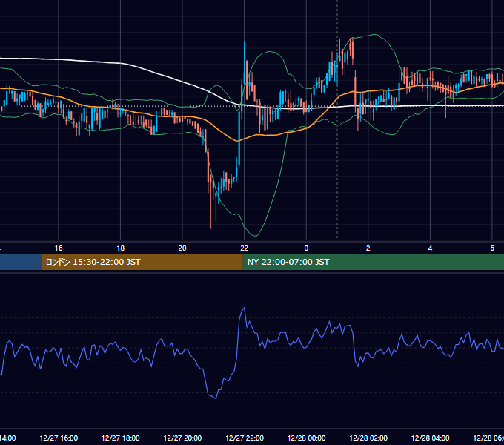Click the '12/28 02:00' date label
504x445 pixels.
pyautogui.click(x=368, y=438)
